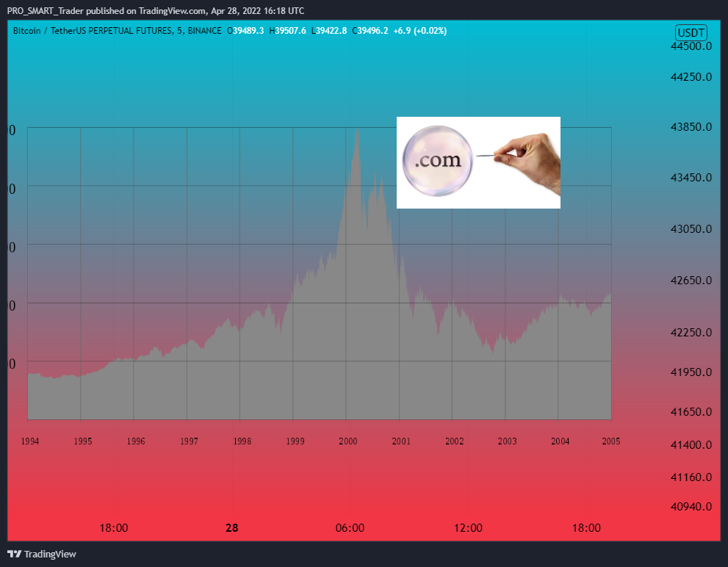This screenshot has height=567, width=728.
Task: Click the 44500.0 price axis label
Action: coord(691,46)
